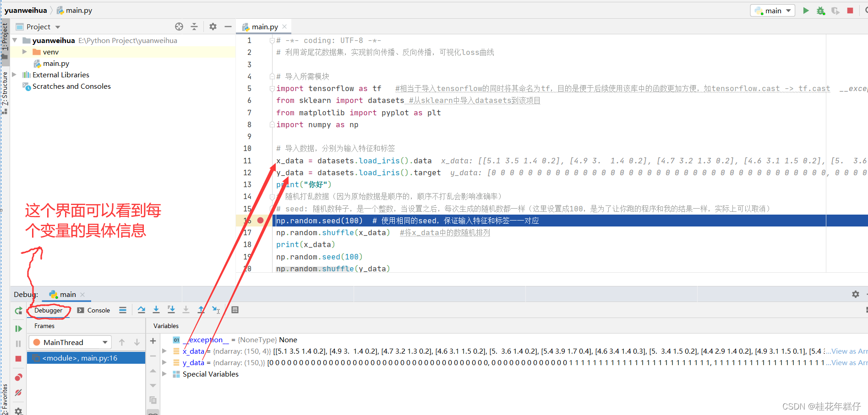Image resolution: width=868 pixels, height=415 pixels.
Task: Open the 2: Favorites side tab
Action: pyautogui.click(x=5, y=399)
